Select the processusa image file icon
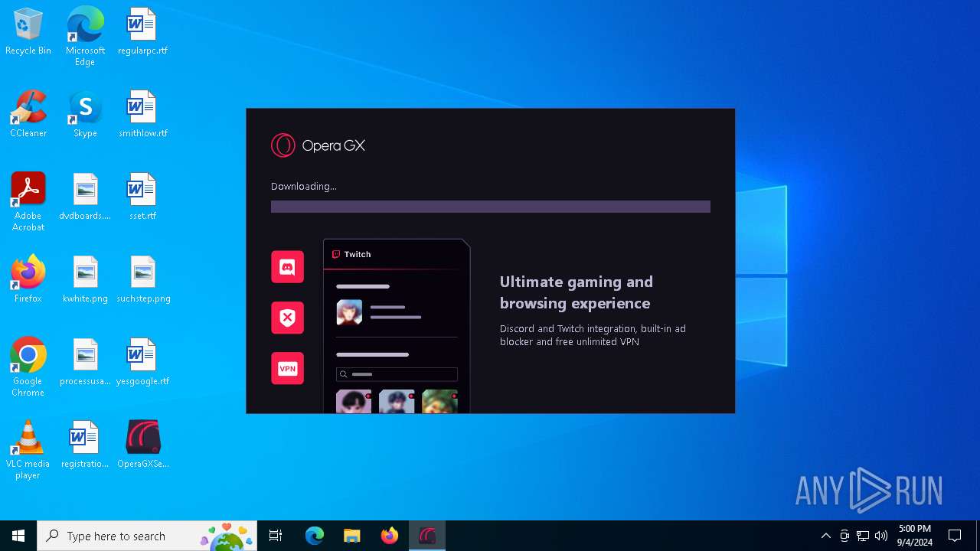This screenshot has width=980, height=551. point(85,363)
